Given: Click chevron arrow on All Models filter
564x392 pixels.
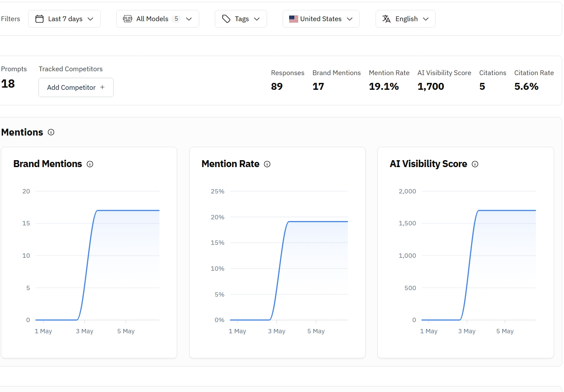Looking at the screenshot, I should [189, 19].
